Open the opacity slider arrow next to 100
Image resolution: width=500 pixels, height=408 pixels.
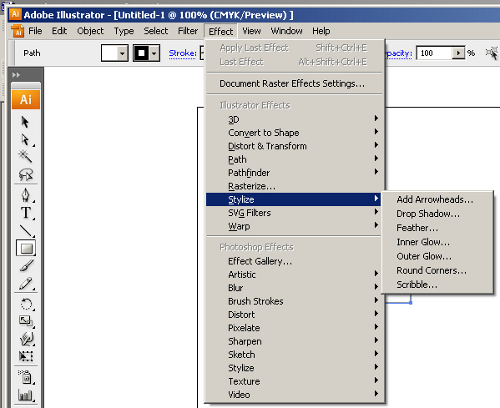pos(458,53)
